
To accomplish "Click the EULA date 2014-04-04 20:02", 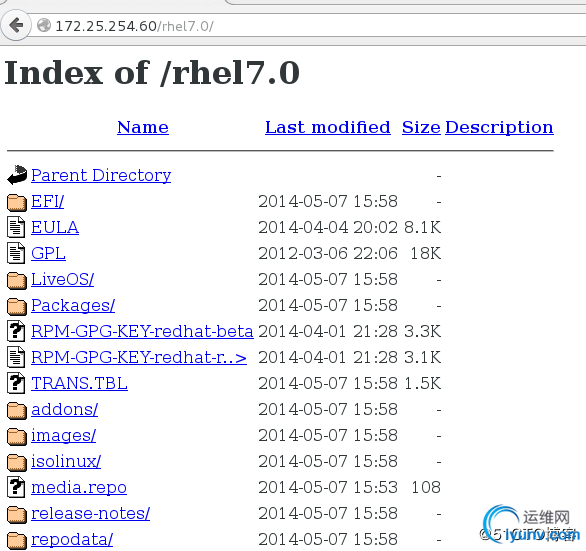I will (328, 227).
